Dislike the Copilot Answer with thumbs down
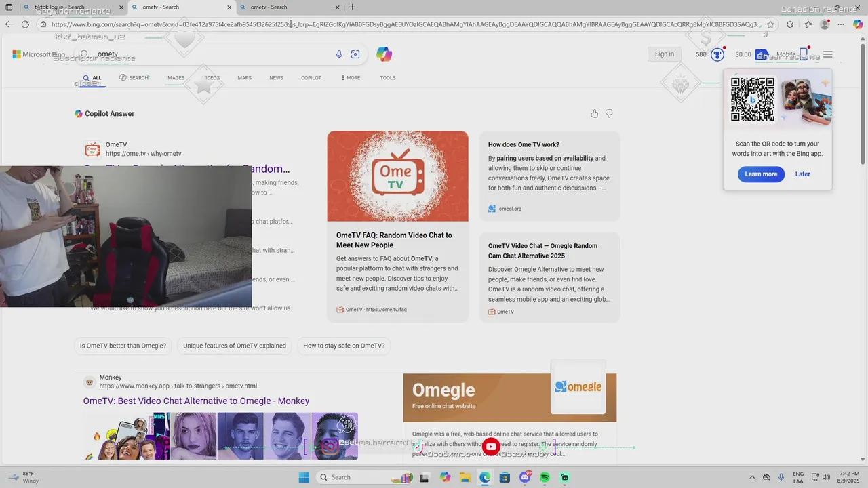868x488 pixels. coord(609,114)
